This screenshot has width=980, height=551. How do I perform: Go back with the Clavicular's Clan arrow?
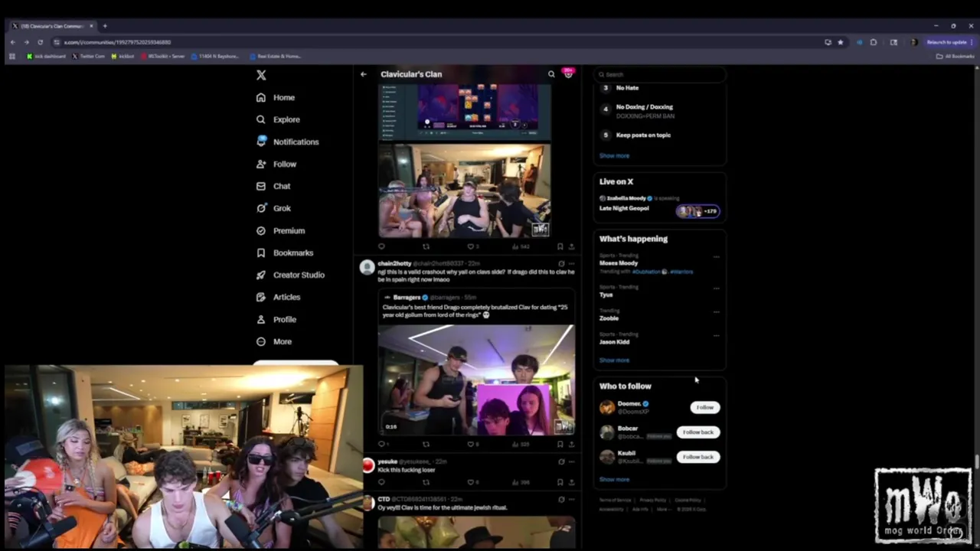(x=364, y=74)
